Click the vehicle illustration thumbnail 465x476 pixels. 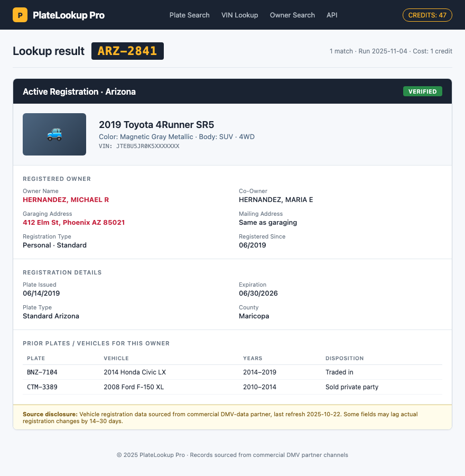click(54, 134)
